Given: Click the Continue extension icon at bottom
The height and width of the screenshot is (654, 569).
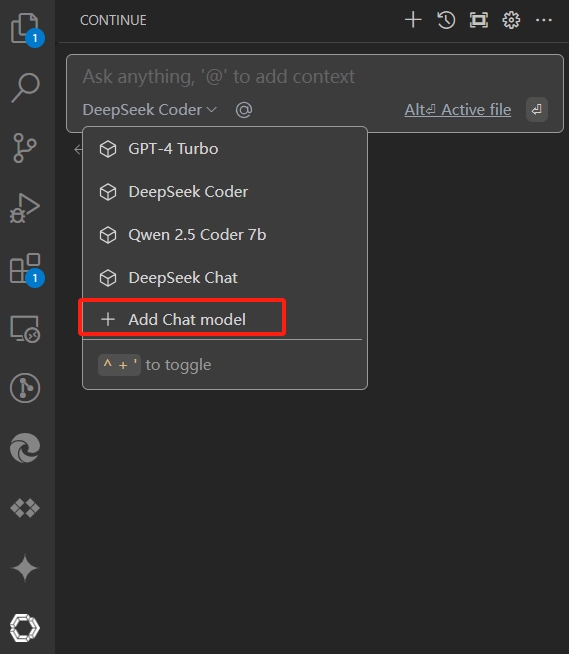Looking at the screenshot, I should click(25, 628).
